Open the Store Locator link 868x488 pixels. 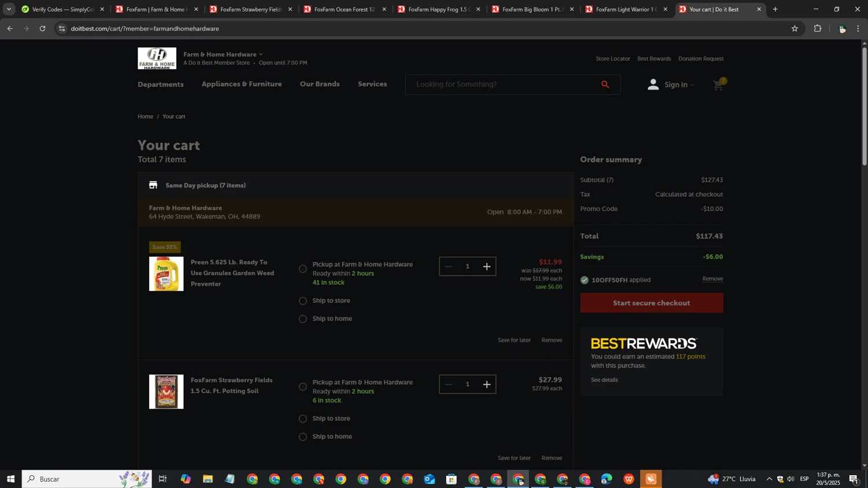[x=613, y=58]
